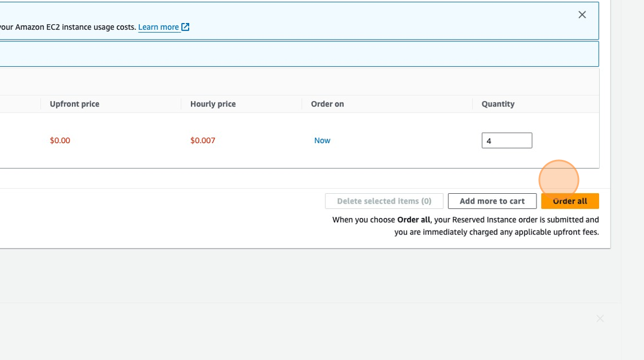Select the $0.00 upfront price value
Image resolution: width=644 pixels, height=360 pixels.
pos(60,140)
